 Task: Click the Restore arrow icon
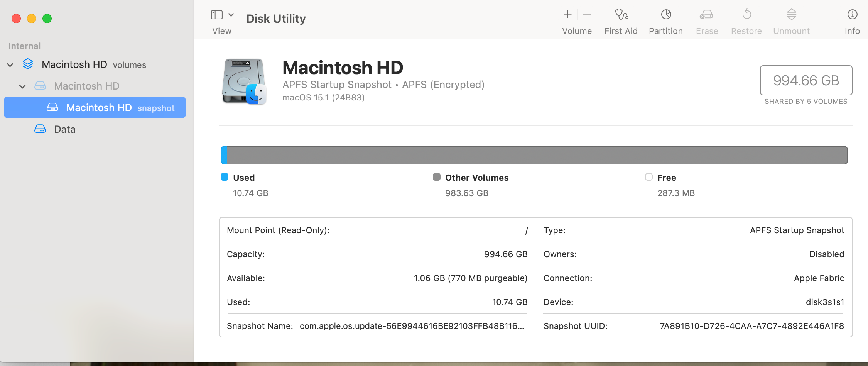click(746, 15)
